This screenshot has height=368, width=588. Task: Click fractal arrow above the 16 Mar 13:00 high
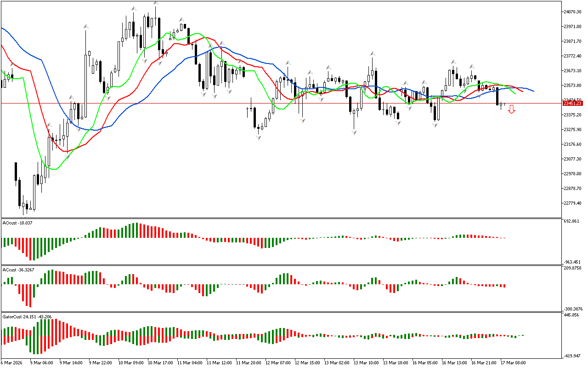pyautogui.click(x=453, y=62)
